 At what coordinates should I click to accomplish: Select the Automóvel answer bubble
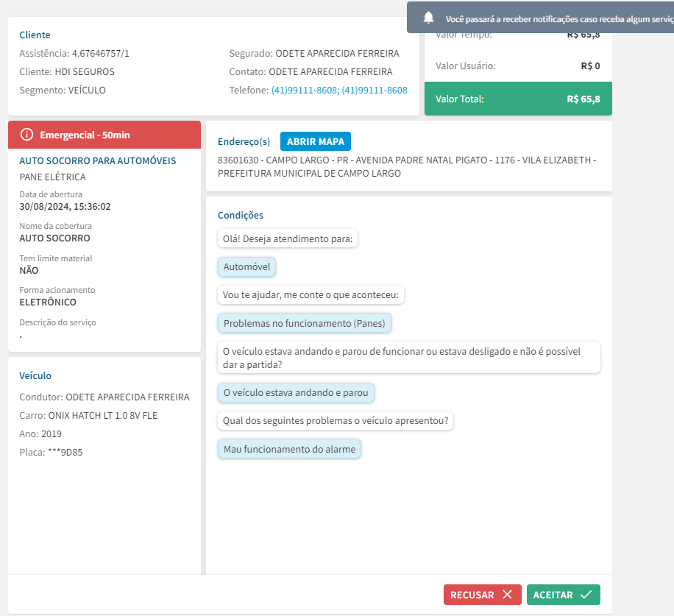246,267
